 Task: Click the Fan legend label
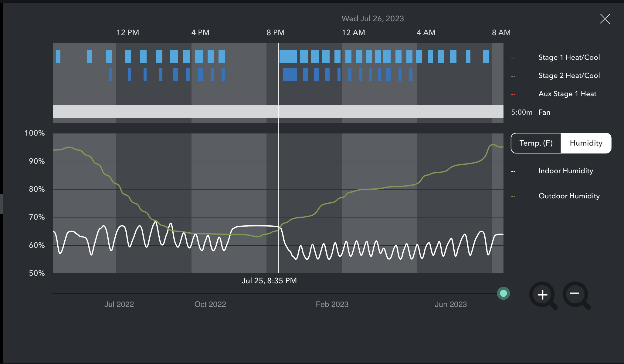[x=544, y=112]
